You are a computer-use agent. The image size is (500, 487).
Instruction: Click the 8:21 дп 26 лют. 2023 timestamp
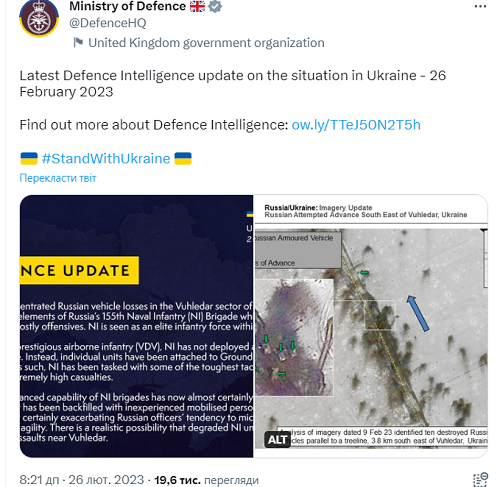[x=82, y=480]
